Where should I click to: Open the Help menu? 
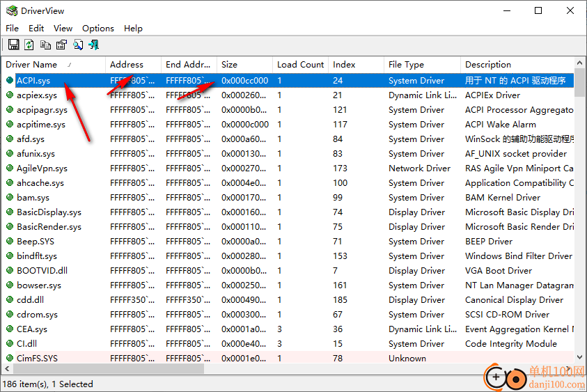point(133,29)
